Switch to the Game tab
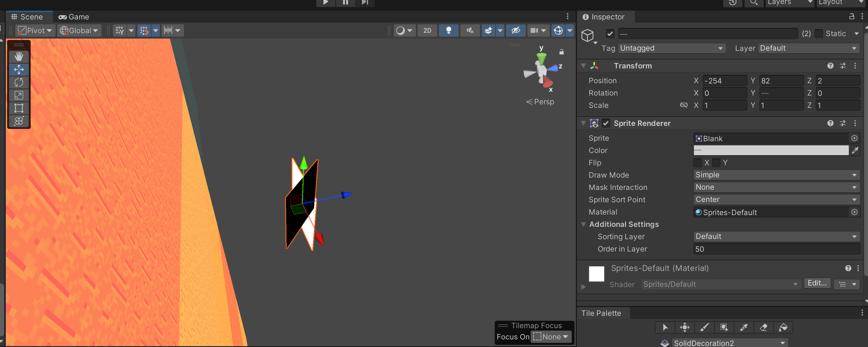Viewport: 868px width, 347px height. tap(73, 16)
